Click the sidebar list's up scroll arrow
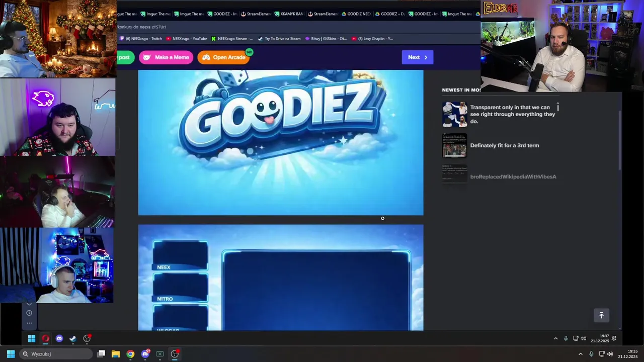 point(558,107)
